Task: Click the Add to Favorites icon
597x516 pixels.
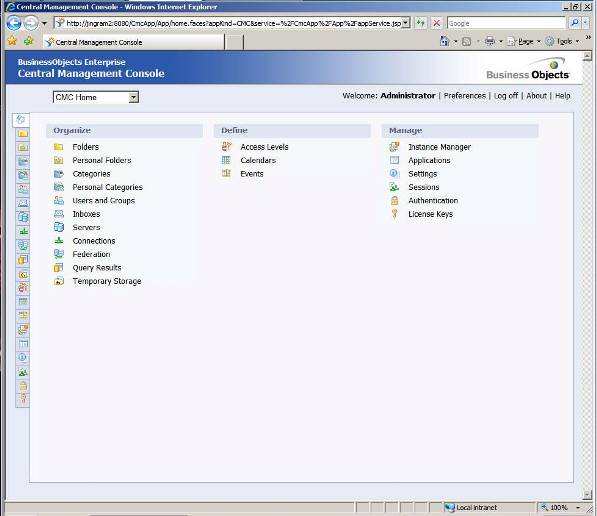Action: point(29,41)
